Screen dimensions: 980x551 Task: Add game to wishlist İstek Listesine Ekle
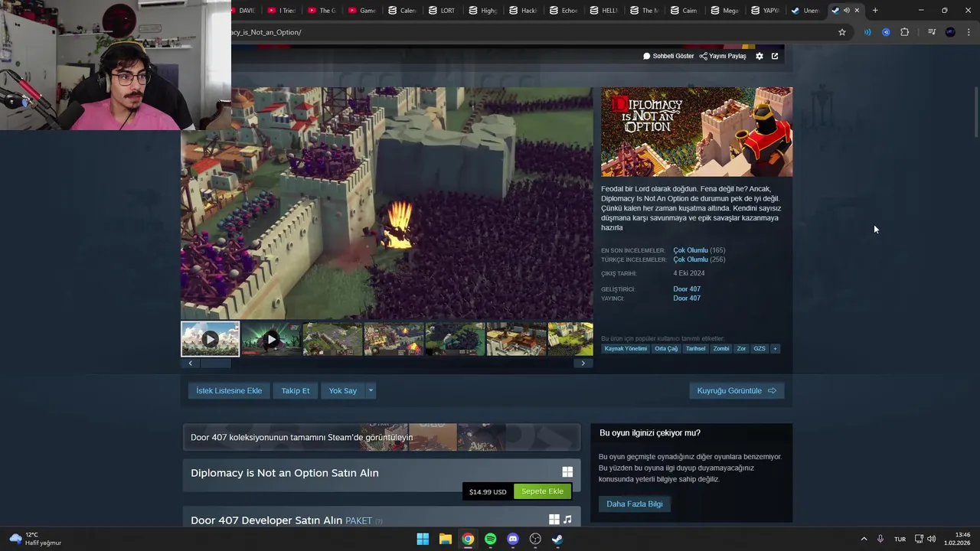point(229,390)
